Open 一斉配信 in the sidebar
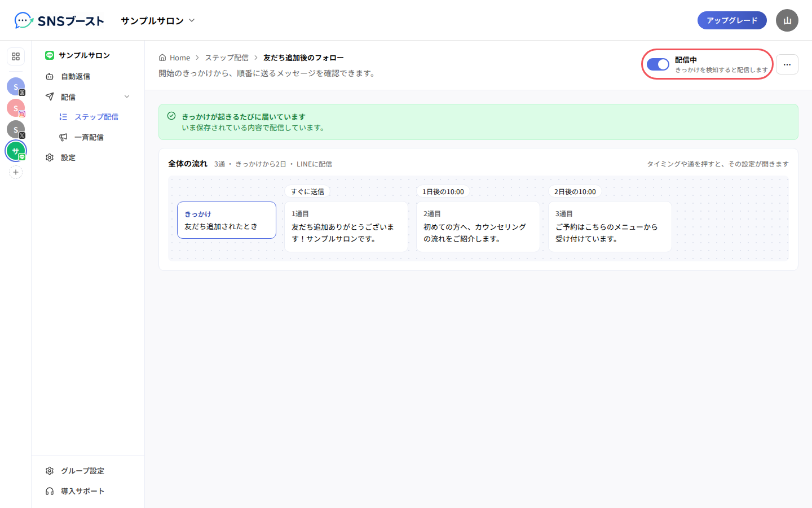 pyautogui.click(x=88, y=137)
